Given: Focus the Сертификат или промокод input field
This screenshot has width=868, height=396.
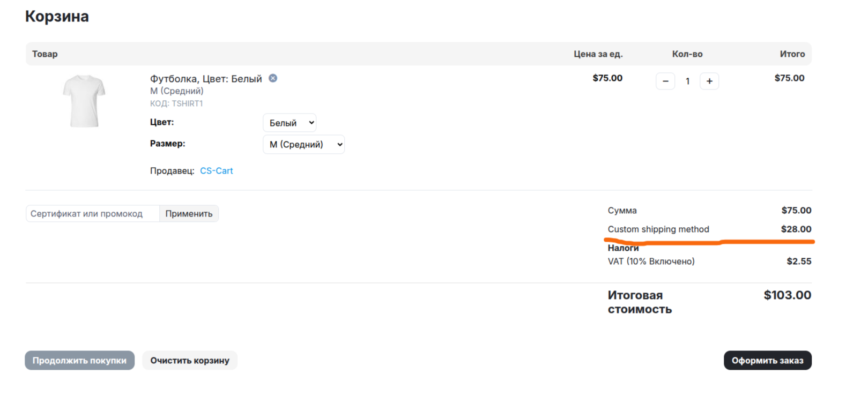Looking at the screenshot, I should (x=93, y=213).
